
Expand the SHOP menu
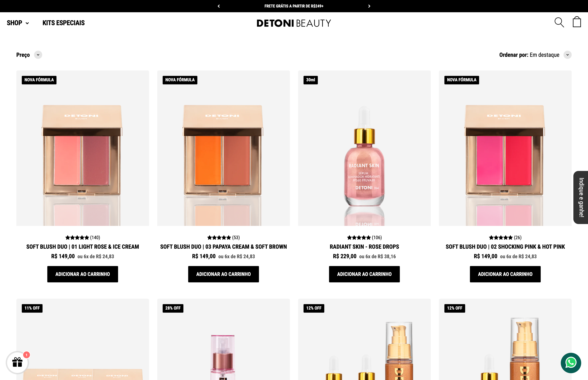(x=18, y=23)
